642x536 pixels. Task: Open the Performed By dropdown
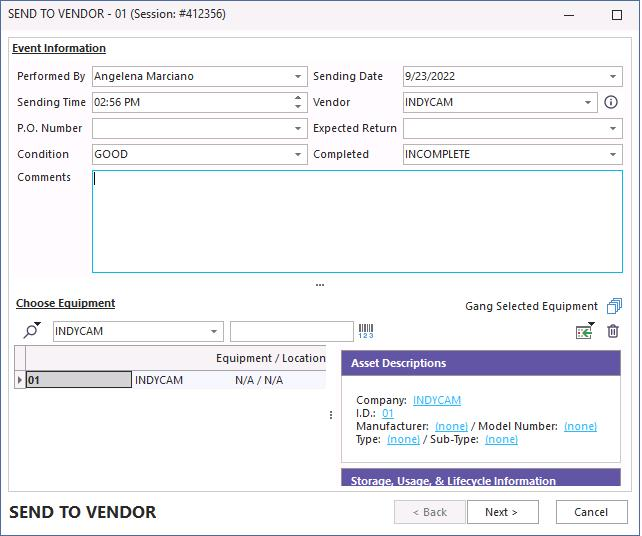299,76
